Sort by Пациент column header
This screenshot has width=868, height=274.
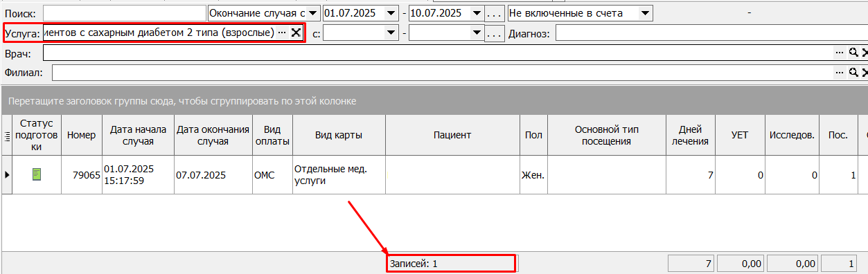coord(452,135)
